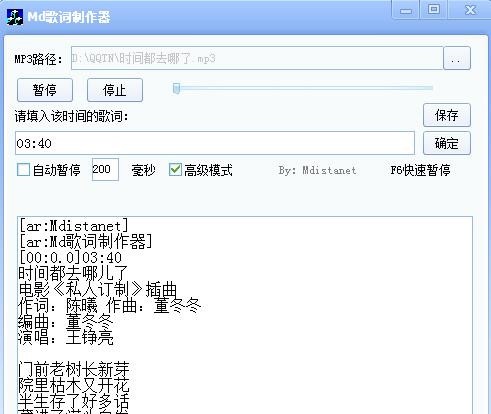This screenshot has height=414, width=491.
Task: Click the By: Mdistanet credit text
Action: [317, 170]
